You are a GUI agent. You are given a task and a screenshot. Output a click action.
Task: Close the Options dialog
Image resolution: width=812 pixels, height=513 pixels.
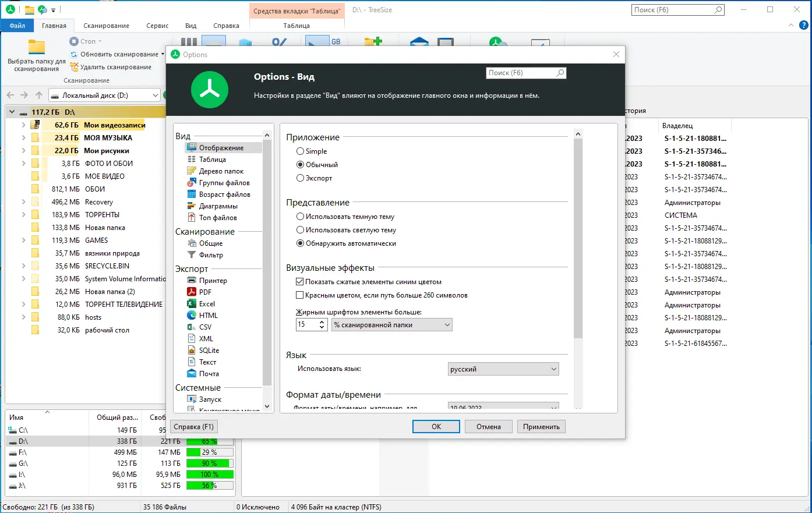coord(616,54)
